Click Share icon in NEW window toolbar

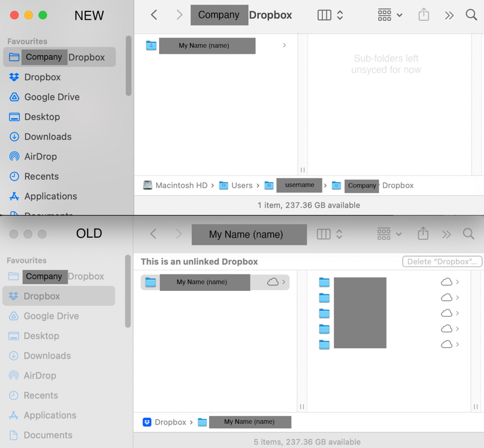point(423,15)
